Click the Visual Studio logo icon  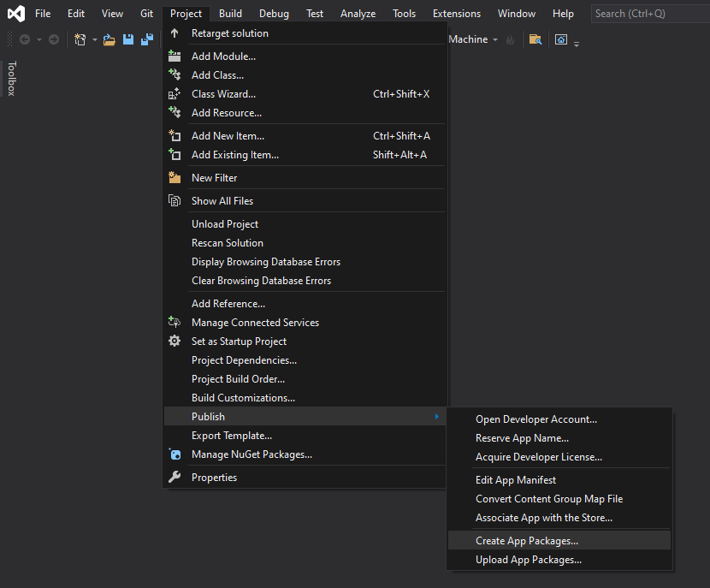tap(15, 14)
